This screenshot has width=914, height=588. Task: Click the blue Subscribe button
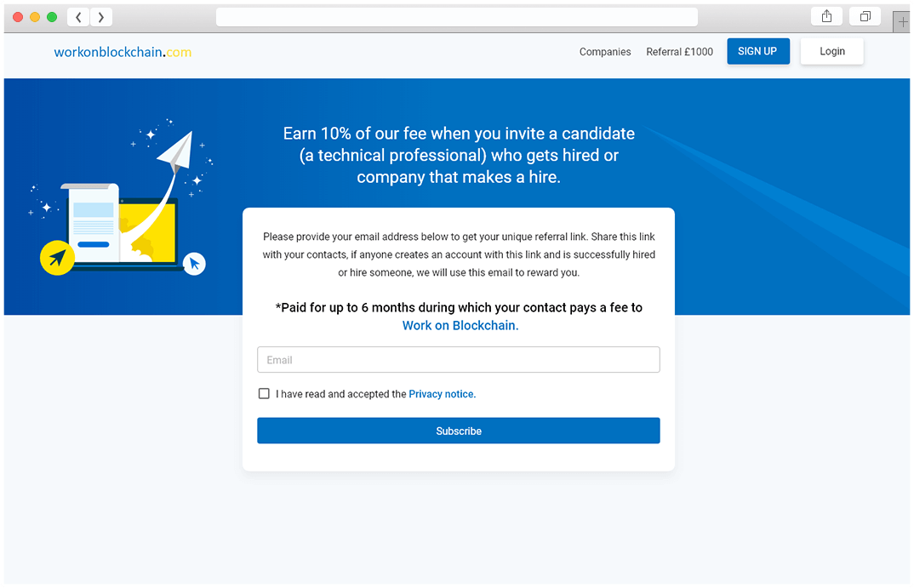(458, 431)
